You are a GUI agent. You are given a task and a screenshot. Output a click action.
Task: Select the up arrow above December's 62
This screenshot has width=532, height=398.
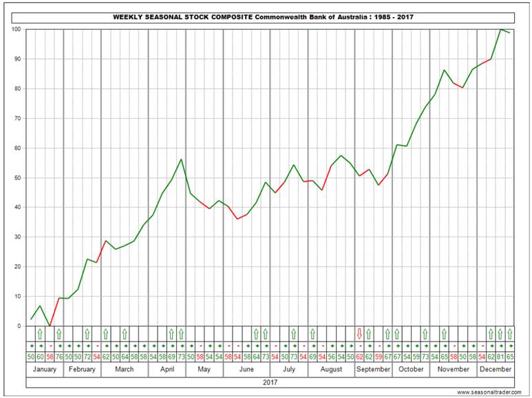click(491, 334)
